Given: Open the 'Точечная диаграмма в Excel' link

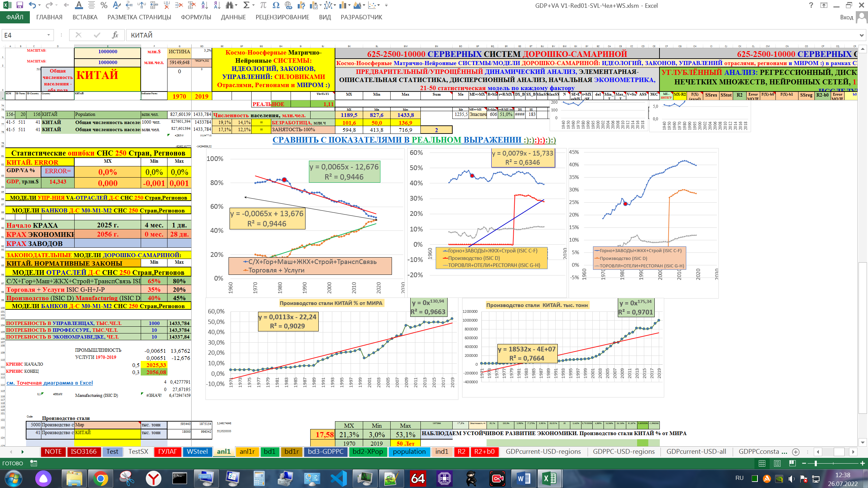Looking at the screenshot, I should [x=50, y=383].
